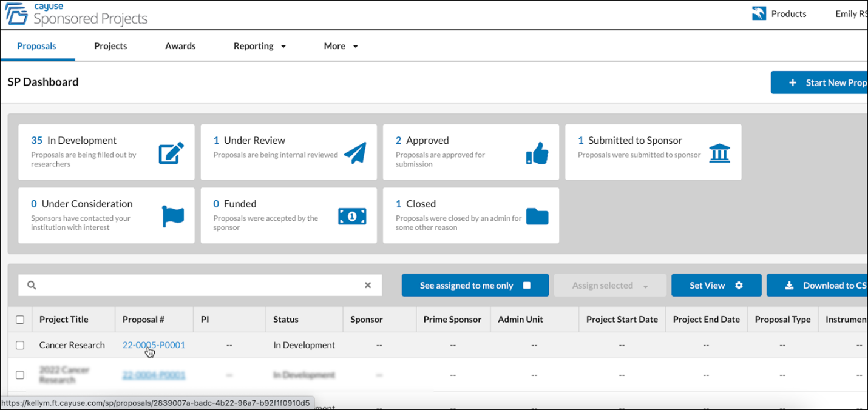Click the magnifier icon in search box
Viewport: 868px width, 410px height.
[32, 285]
